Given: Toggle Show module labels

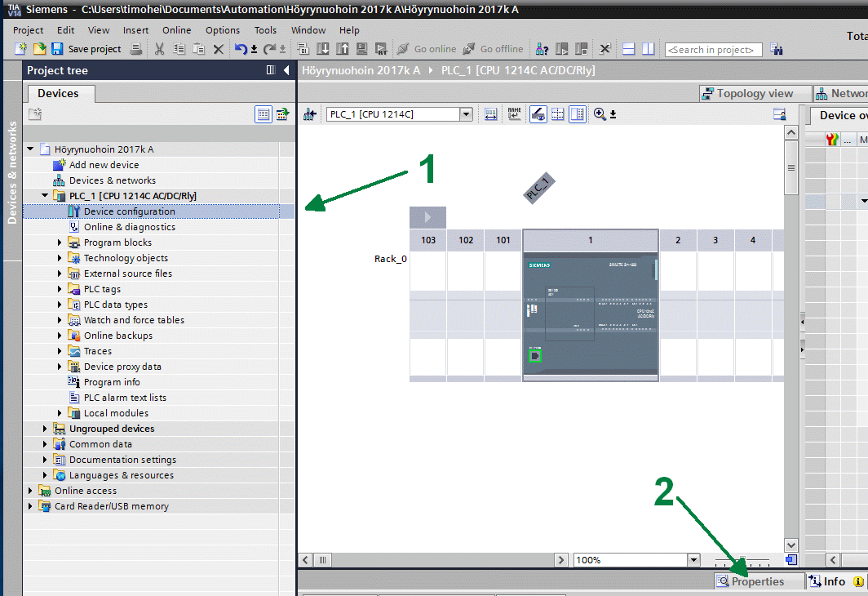Looking at the screenshot, I should tap(538, 114).
